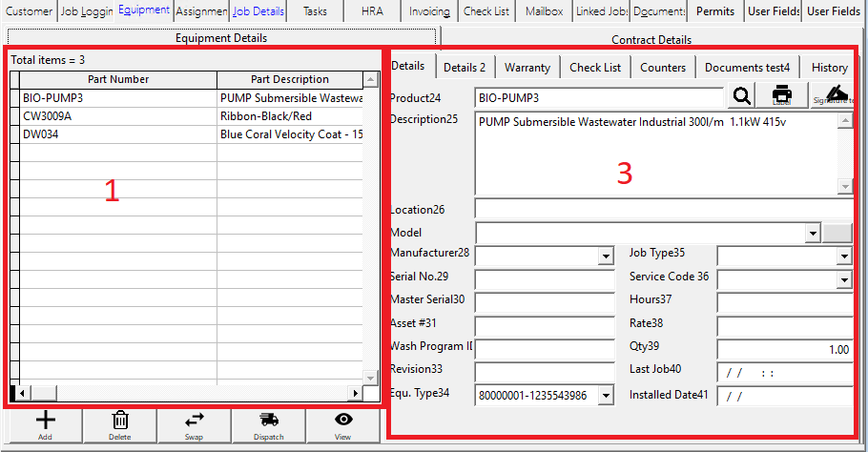Switch to the Warranty tab
868x452 pixels.
pos(527,68)
